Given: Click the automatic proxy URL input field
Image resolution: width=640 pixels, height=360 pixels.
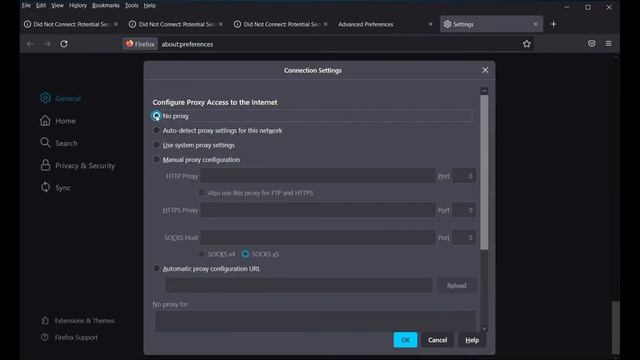Looking at the screenshot, I should [299, 285].
